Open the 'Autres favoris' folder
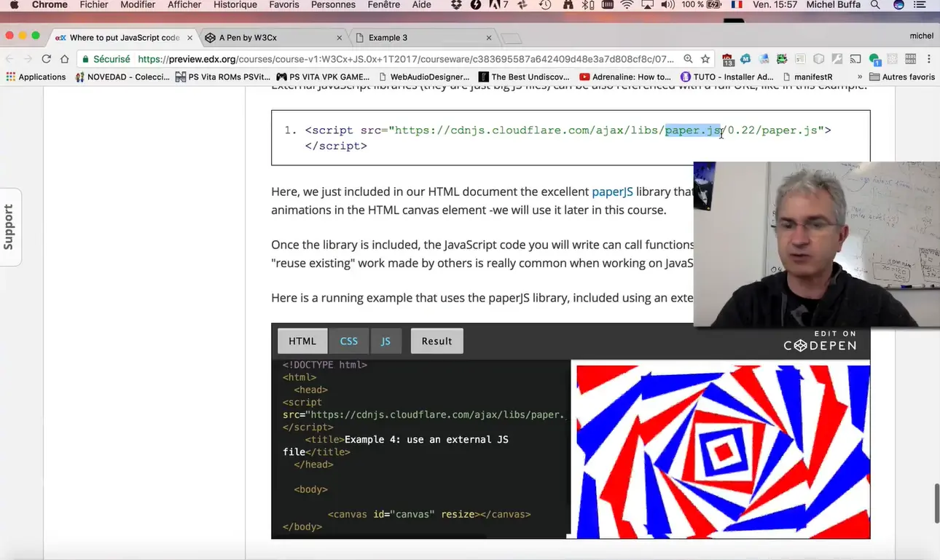940x560 pixels. [902, 76]
